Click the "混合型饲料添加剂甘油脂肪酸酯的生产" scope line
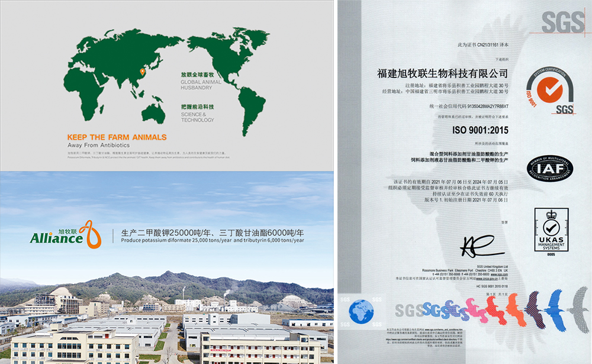The image size is (592, 364). point(469,154)
